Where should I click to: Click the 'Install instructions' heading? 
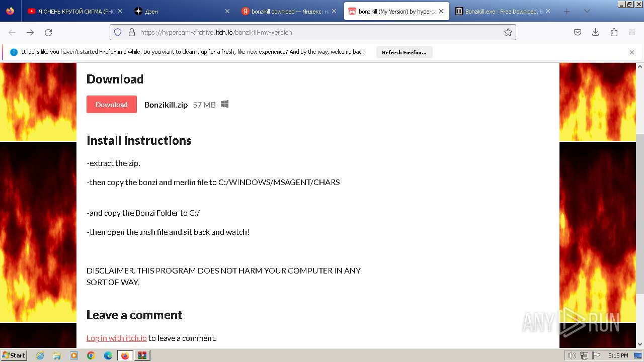click(x=139, y=140)
